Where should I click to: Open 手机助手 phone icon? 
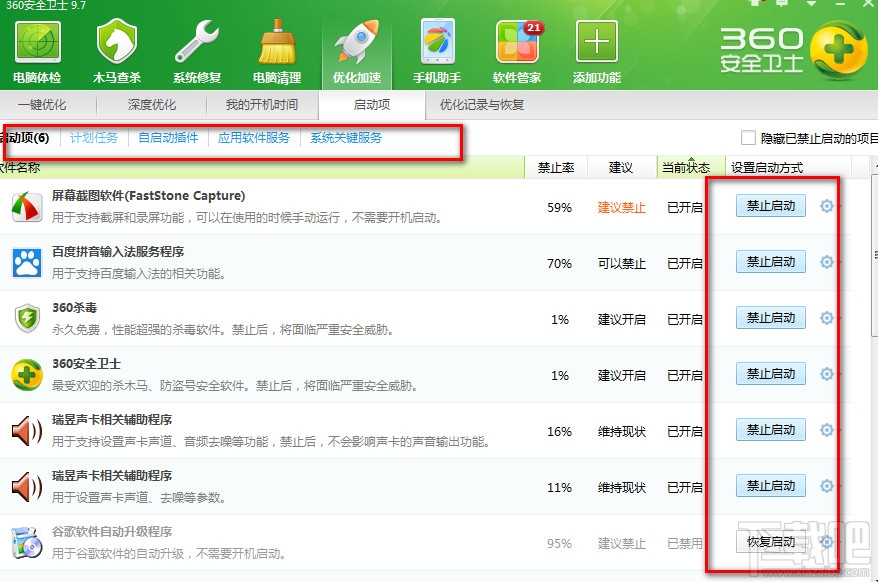point(437,52)
